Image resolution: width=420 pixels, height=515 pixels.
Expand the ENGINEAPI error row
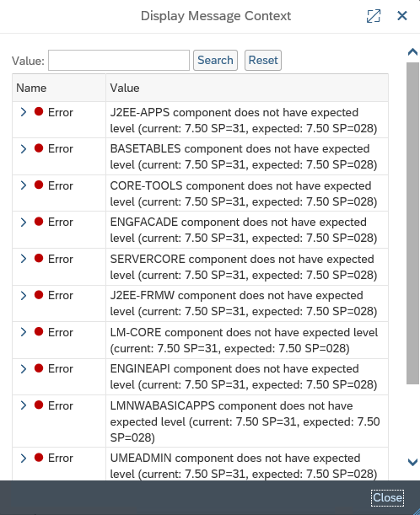click(x=24, y=368)
